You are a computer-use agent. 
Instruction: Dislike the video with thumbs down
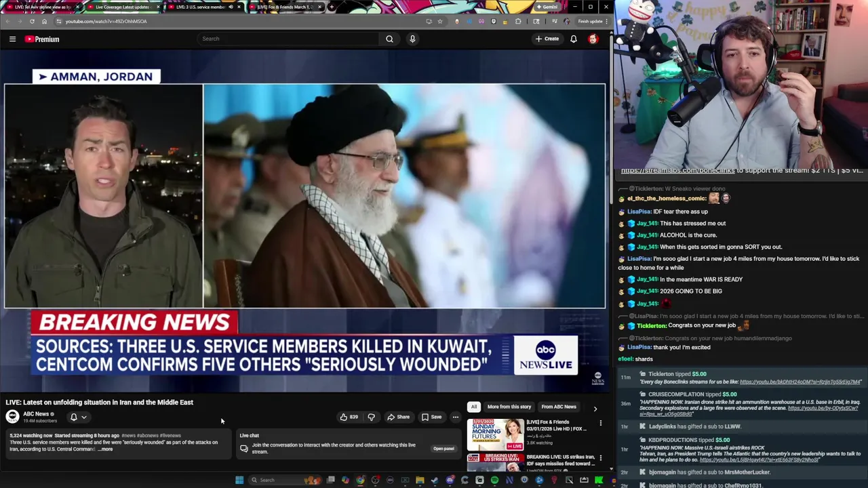pos(371,417)
